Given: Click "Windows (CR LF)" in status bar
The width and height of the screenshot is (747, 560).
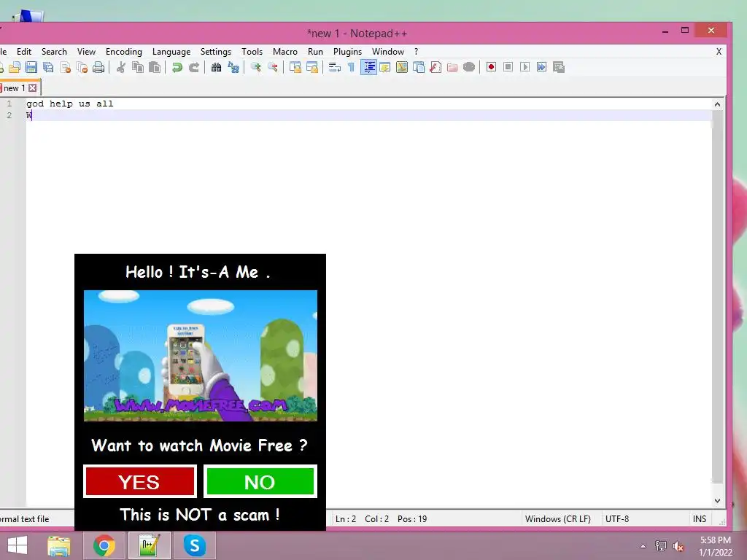Looking at the screenshot, I should coord(558,519).
